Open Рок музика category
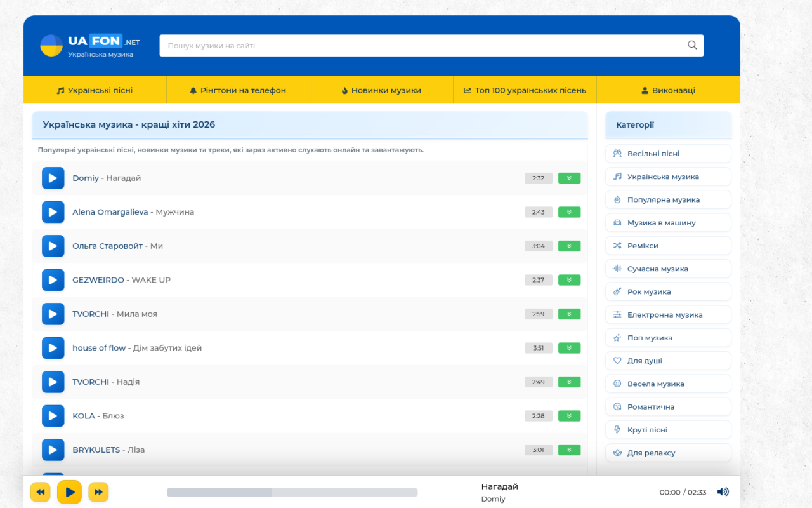Image resolution: width=812 pixels, height=508 pixels. pos(668,291)
